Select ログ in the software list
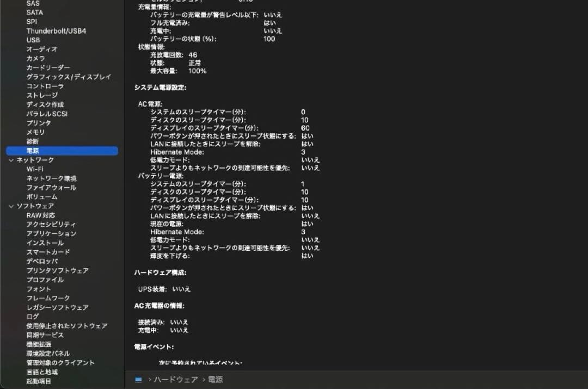The height and width of the screenshot is (389, 588). (33, 317)
